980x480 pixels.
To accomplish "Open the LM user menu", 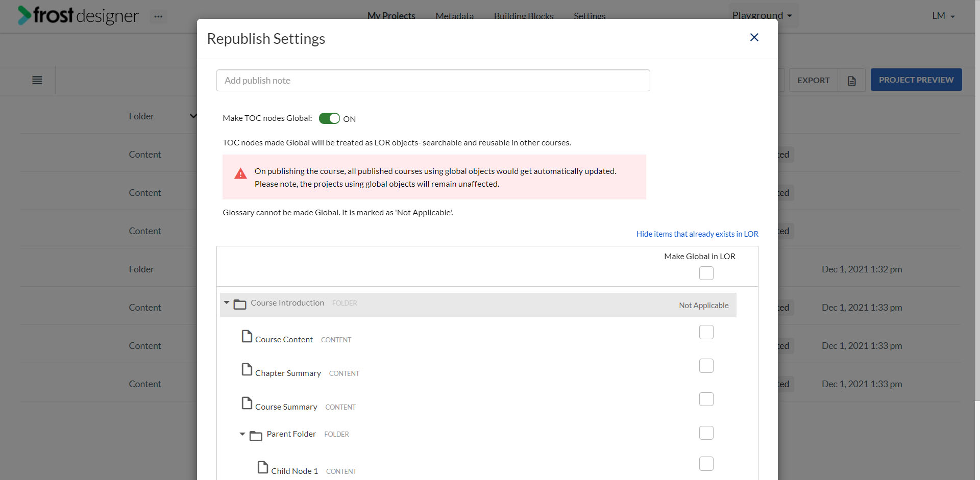I will tap(943, 16).
